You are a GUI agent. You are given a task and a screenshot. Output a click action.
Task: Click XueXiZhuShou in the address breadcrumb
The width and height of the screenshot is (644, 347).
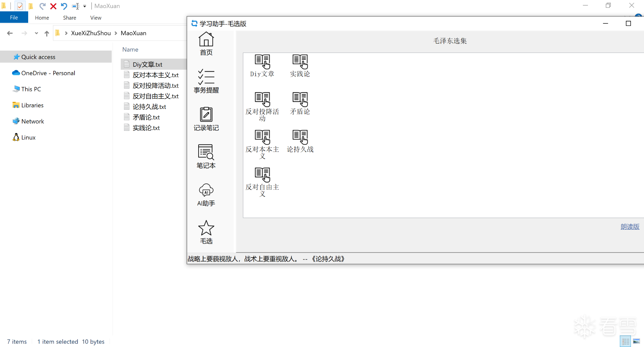(x=91, y=33)
